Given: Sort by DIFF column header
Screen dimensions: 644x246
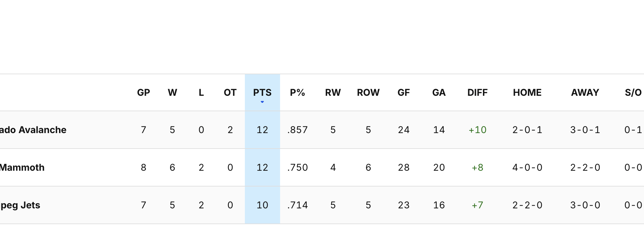Looking at the screenshot, I should [477, 92].
